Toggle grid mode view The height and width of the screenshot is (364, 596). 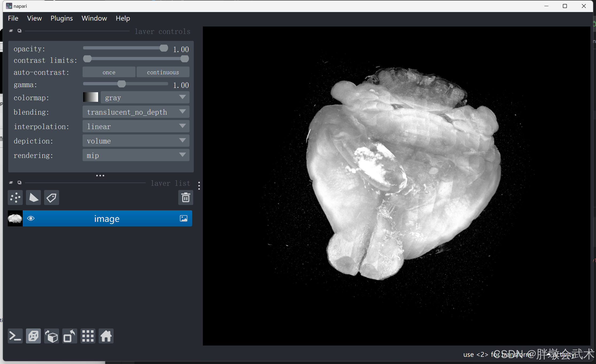[88, 336]
